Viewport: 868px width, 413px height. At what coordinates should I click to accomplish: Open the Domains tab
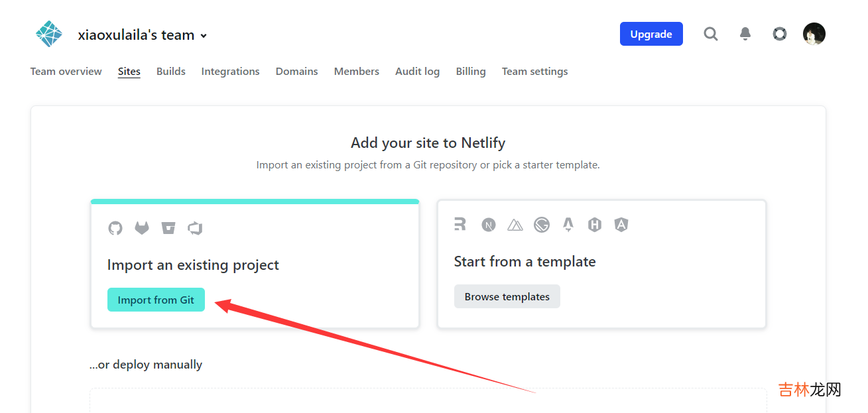[296, 72]
